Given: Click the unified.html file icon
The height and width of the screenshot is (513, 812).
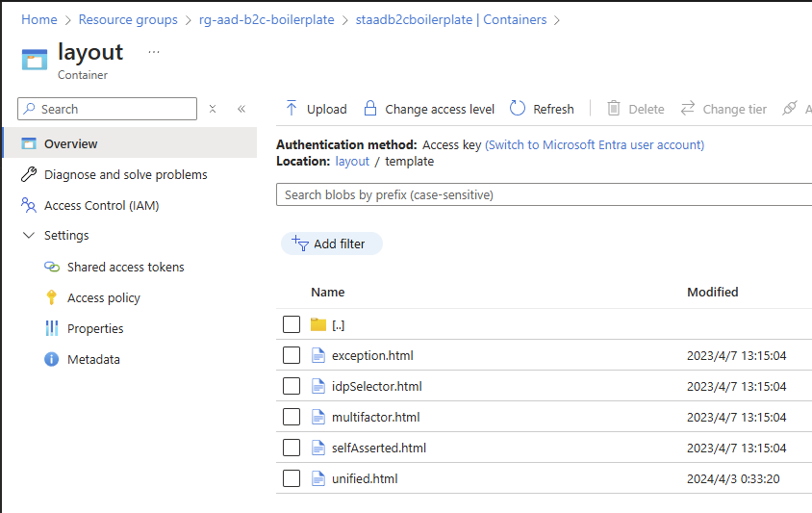Looking at the screenshot, I should [317, 478].
